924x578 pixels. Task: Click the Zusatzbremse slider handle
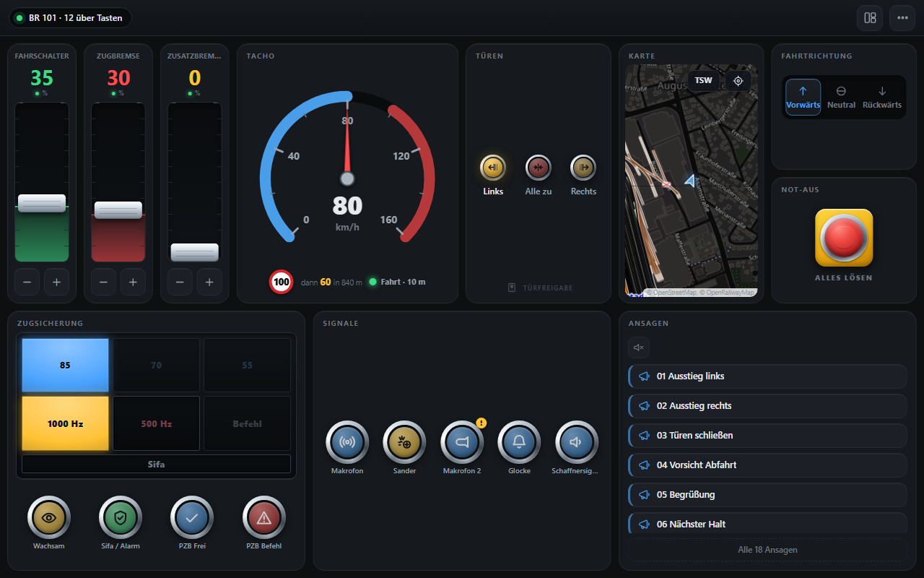click(195, 252)
